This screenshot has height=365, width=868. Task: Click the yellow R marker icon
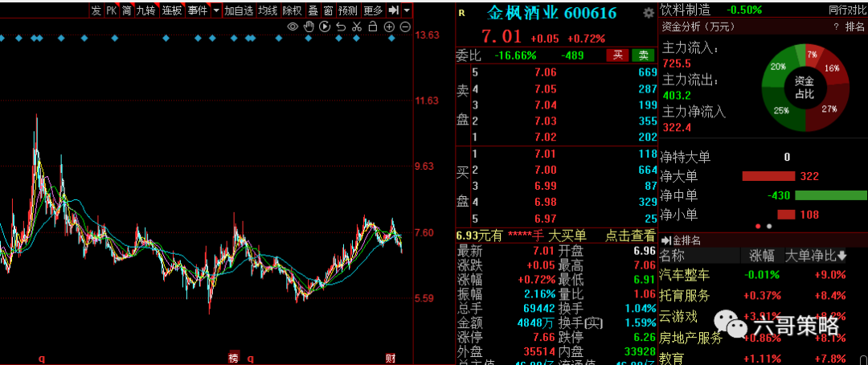461,14
